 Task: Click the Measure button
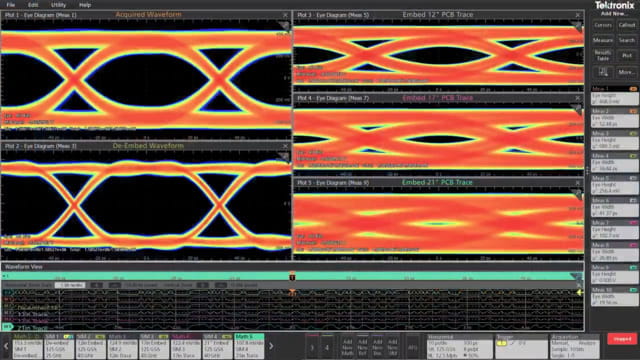point(603,40)
